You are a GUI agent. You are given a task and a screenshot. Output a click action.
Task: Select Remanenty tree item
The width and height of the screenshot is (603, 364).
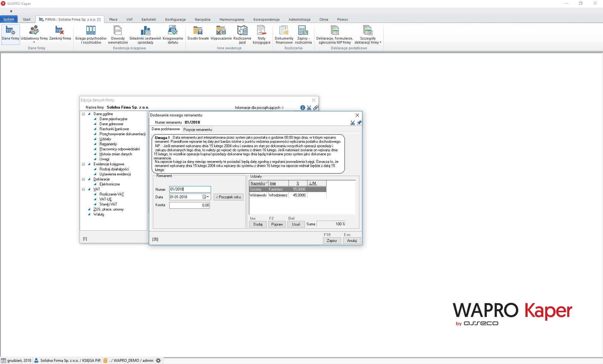click(x=108, y=144)
